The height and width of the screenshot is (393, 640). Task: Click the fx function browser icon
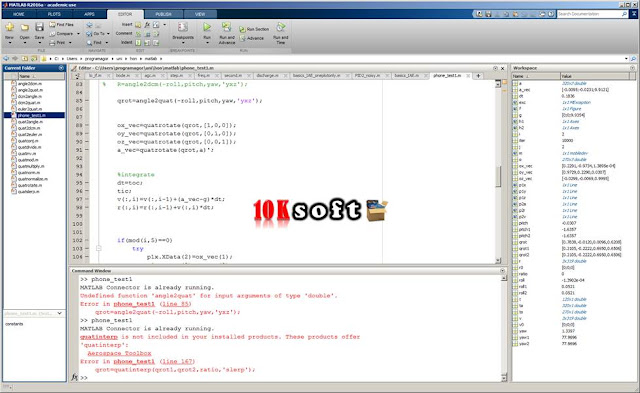pyautogui.click(x=74, y=377)
